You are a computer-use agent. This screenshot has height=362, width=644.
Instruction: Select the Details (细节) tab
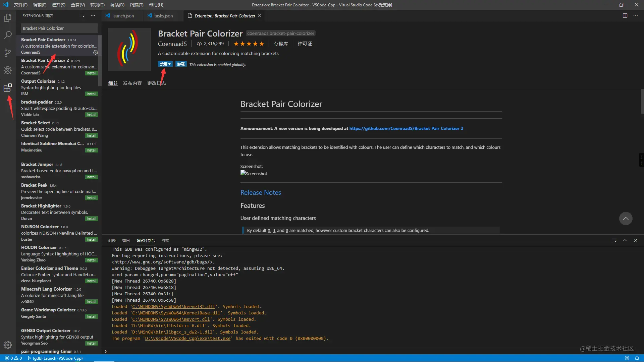[113, 83]
